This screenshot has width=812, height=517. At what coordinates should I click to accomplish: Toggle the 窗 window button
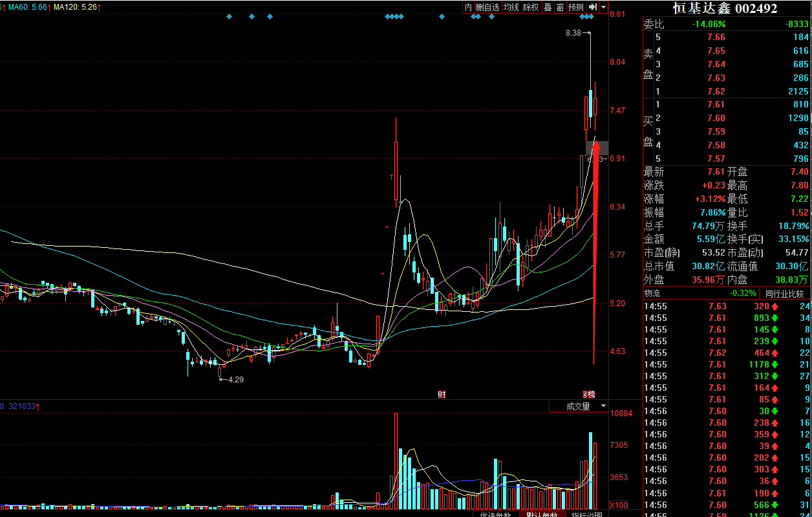560,7
